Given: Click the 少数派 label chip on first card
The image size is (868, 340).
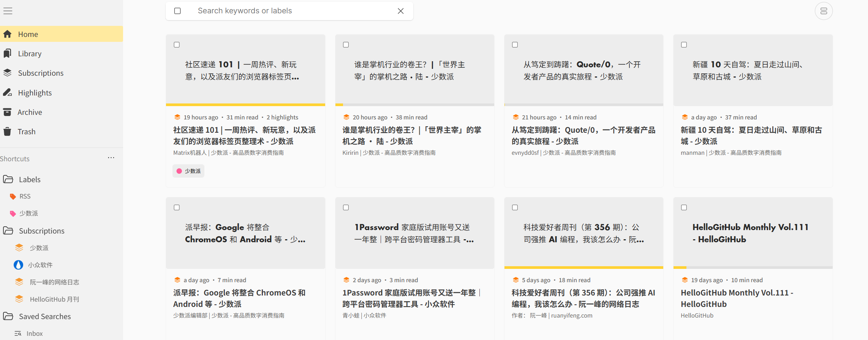Looking at the screenshot, I should 189,171.
